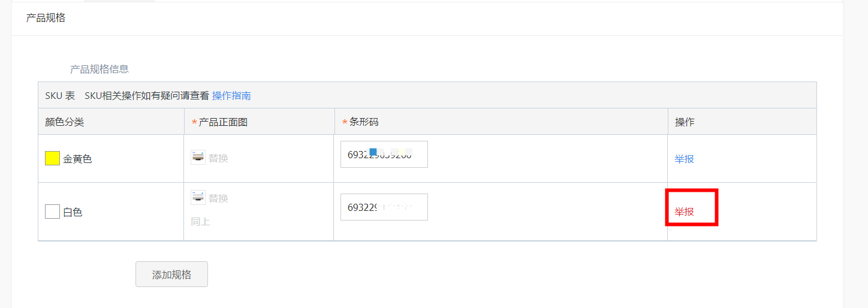The height and width of the screenshot is (308, 868).
Task: Click the 操作 column header
Action: (x=685, y=122)
